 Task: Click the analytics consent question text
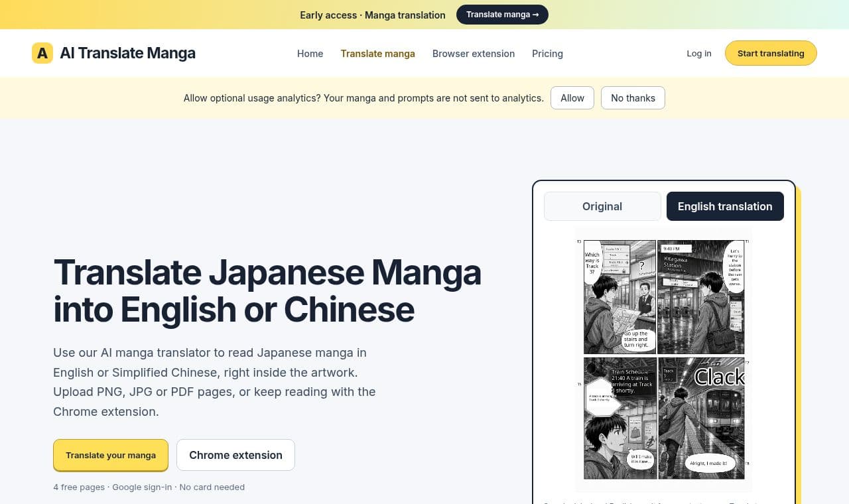[x=363, y=98]
